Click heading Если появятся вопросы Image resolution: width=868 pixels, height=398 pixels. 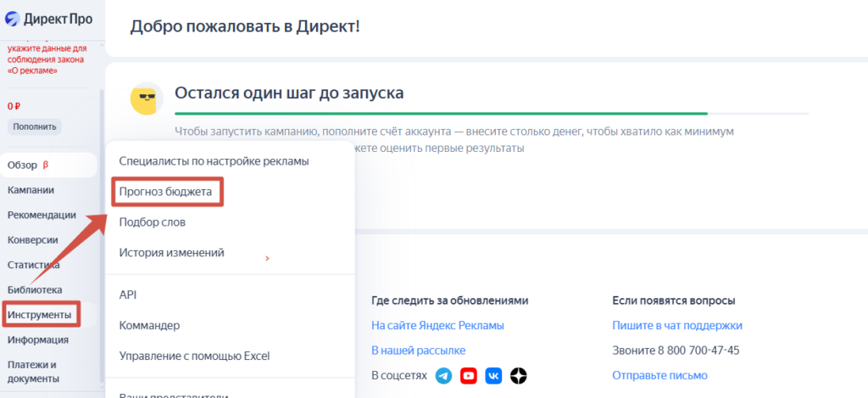click(674, 300)
